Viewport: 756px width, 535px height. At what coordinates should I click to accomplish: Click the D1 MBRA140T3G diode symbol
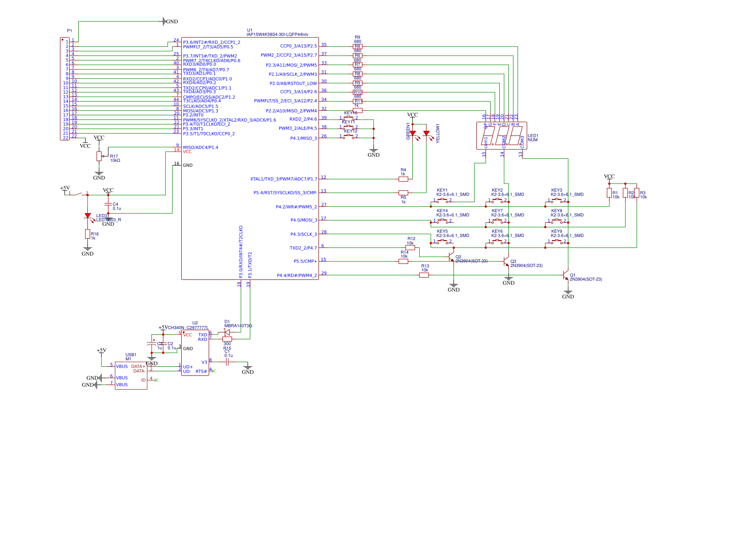(x=227, y=332)
